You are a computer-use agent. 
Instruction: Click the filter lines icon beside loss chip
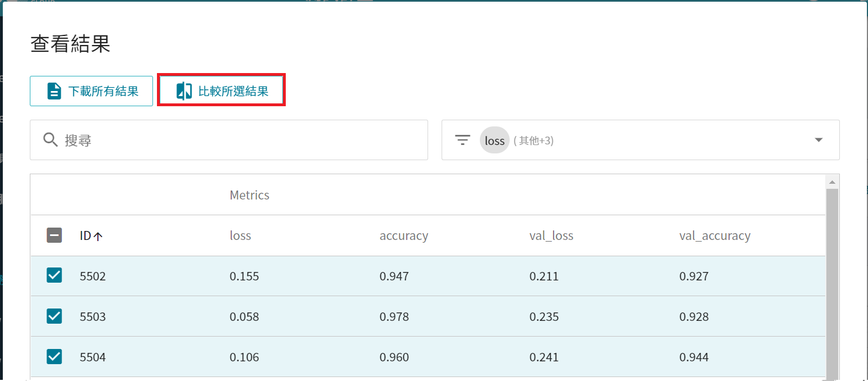coord(462,140)
